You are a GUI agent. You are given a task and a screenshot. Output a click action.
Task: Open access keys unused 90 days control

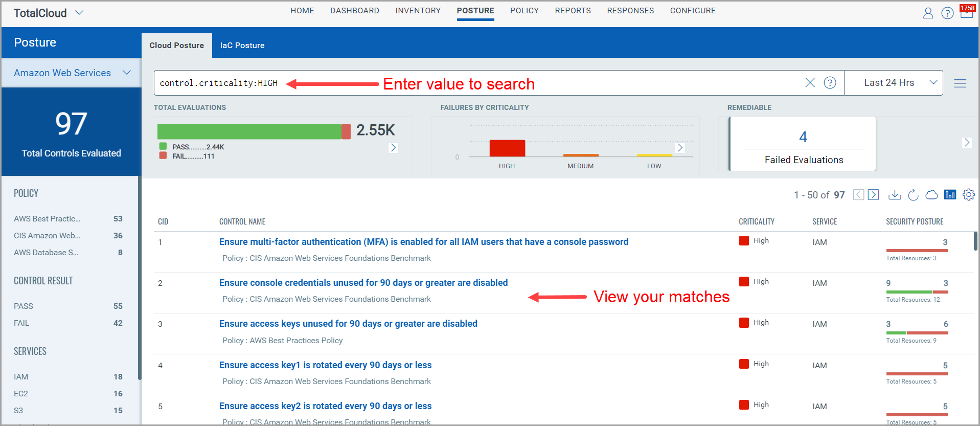[x=348, y=324]
